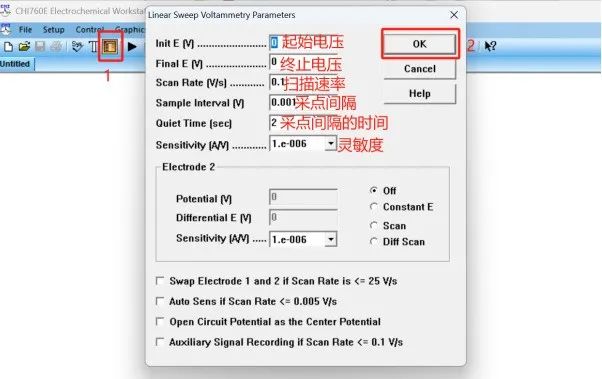Click the Init E (V) input field
The image size is (602, 379).
pyautogui.click(x=303, y=43)
